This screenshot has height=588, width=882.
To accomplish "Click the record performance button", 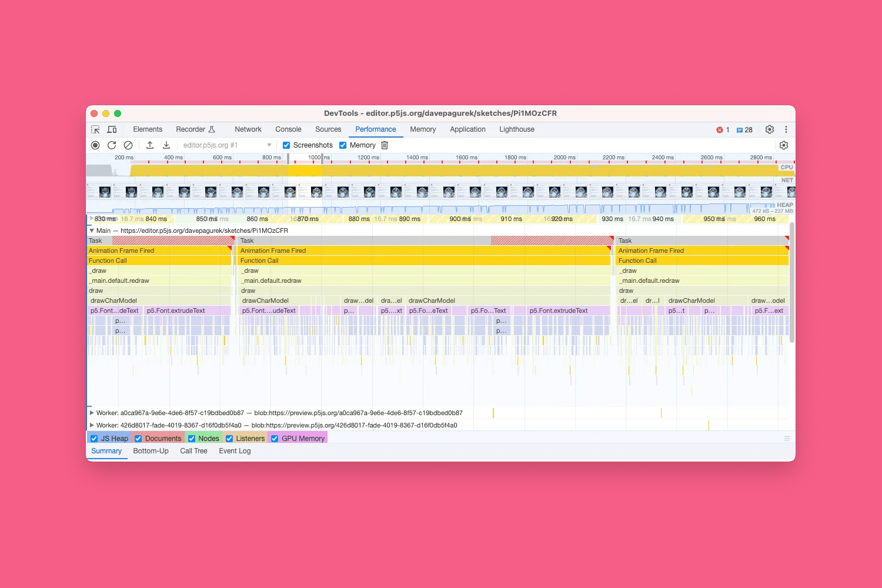I will coord(95,145).
